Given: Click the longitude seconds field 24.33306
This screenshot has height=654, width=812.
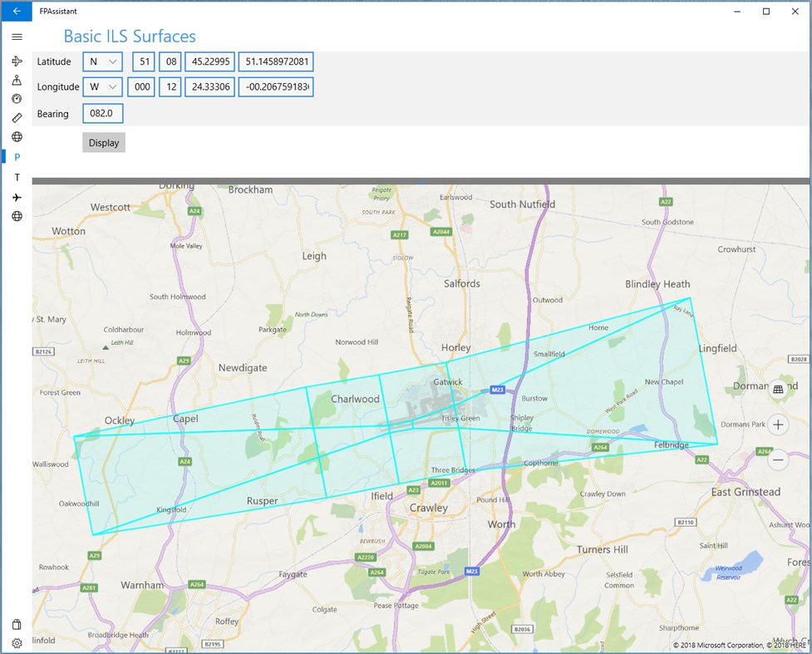Looking at the screenshot, I should (x=210, y=87).
